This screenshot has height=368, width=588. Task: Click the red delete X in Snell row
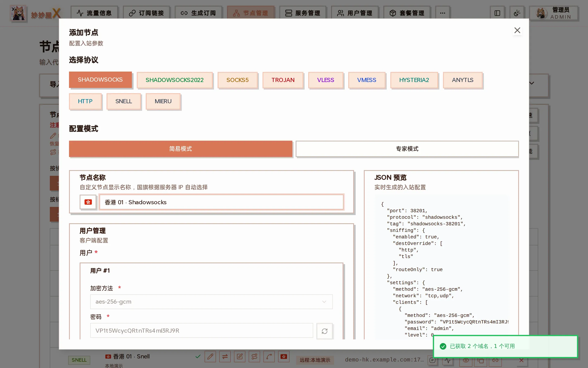coord(521,360)
